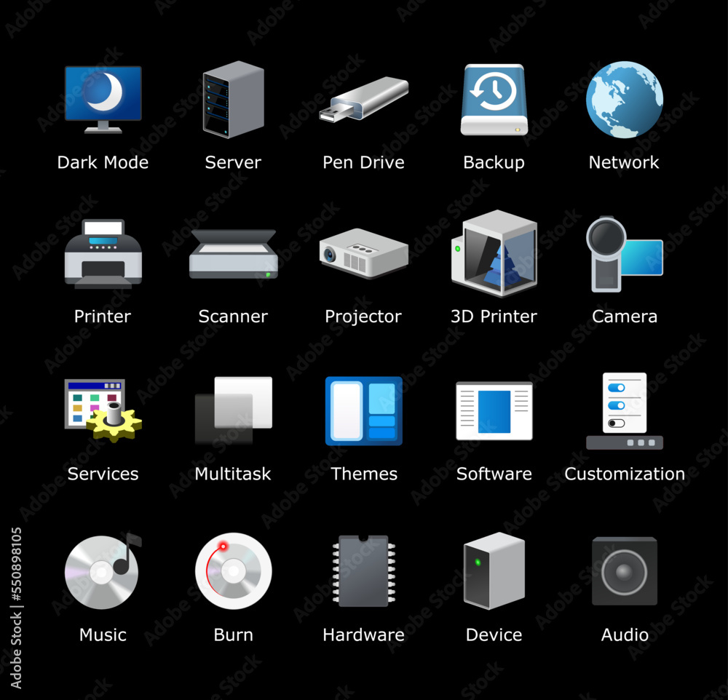The width and height of the screenshot is (728, 700).
Task: Click the "Pen Drive" label
Action: tap(363, 162)
